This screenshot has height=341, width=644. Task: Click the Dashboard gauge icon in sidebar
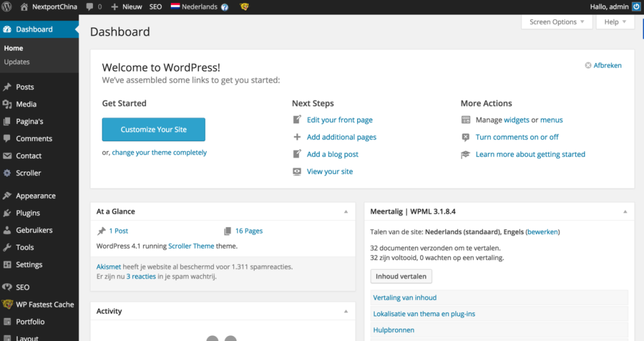[7, 29]
